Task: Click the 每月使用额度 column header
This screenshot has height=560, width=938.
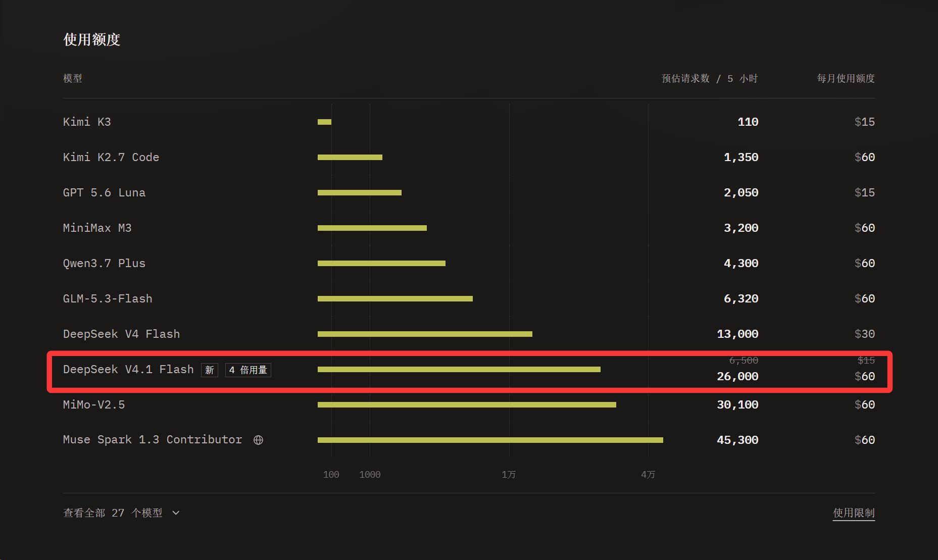Action: click(x=846, y=79)
